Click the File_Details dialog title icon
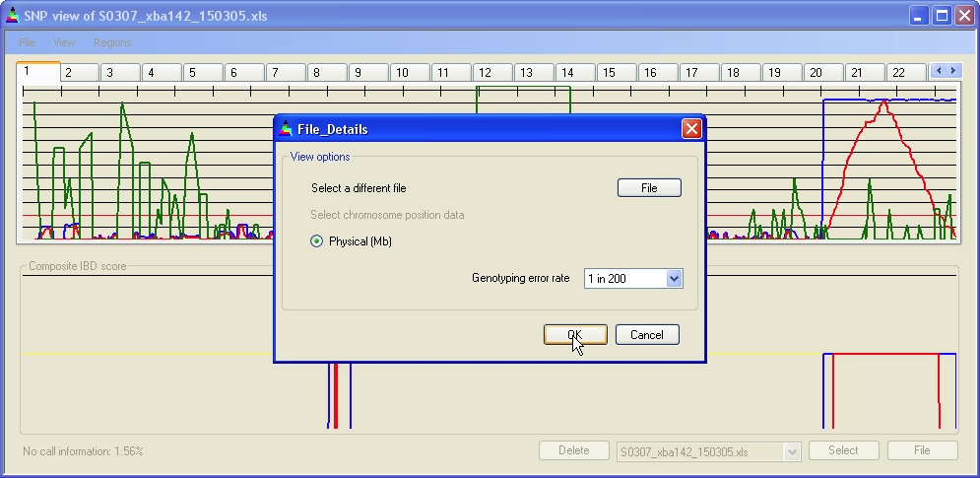The image size is (980, 478). [x=286, y=129]
